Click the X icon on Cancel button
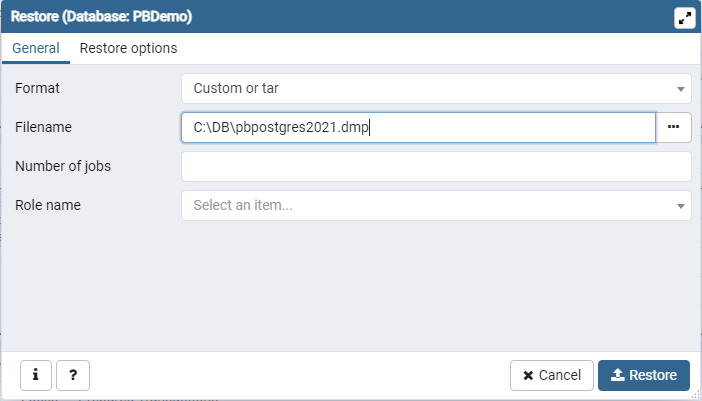The image size is (702, 401). tap(528, 375)
